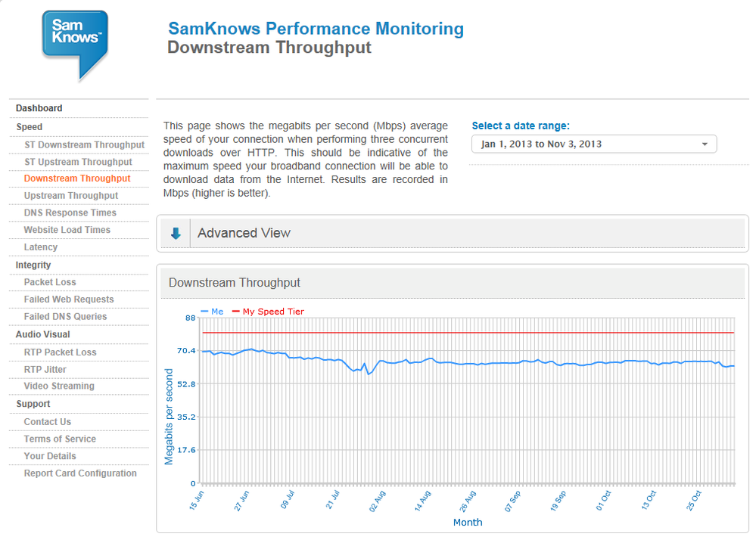This screenshot has height=543, width=756.
Task: Toggle the My Speed Tier legend entry
Action: (268, 312)
